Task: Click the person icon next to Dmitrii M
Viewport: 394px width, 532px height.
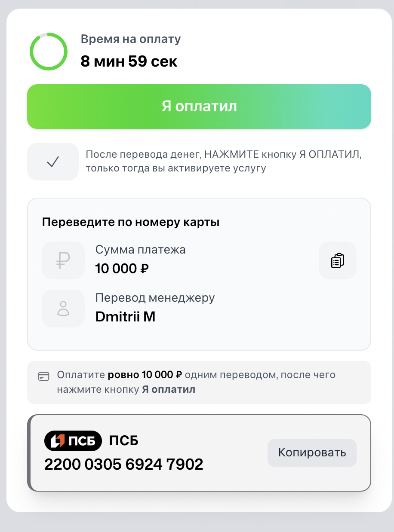Action: click(63, 309)
